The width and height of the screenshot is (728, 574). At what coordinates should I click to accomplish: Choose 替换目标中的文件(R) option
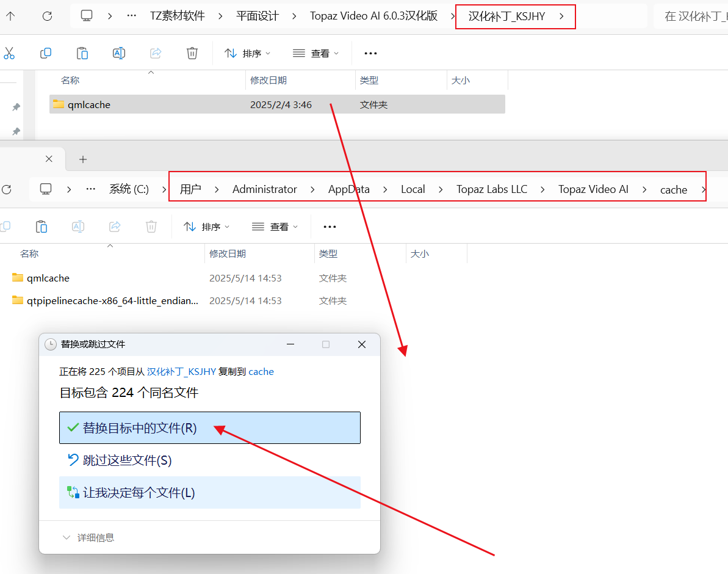pos(210,427)
